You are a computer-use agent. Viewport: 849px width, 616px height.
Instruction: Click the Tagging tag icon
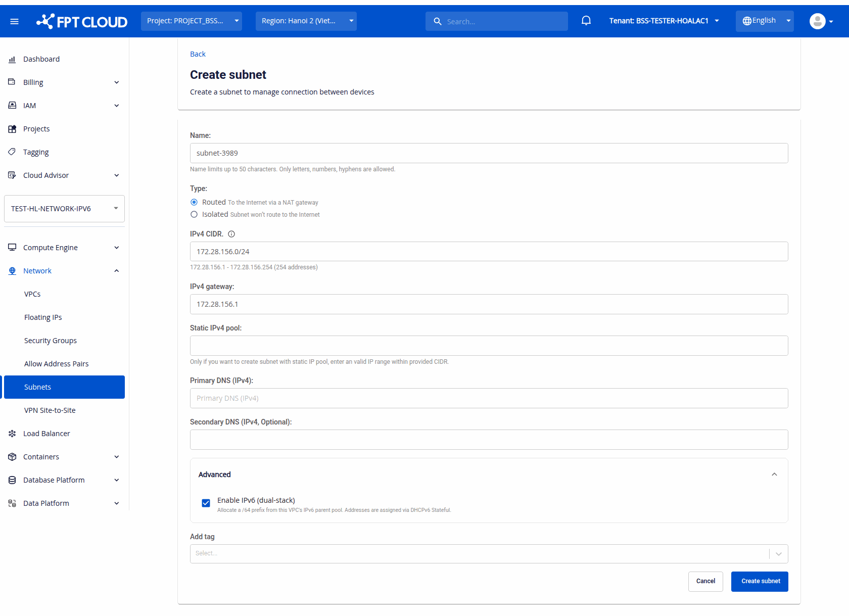click(x=12, y=152)
